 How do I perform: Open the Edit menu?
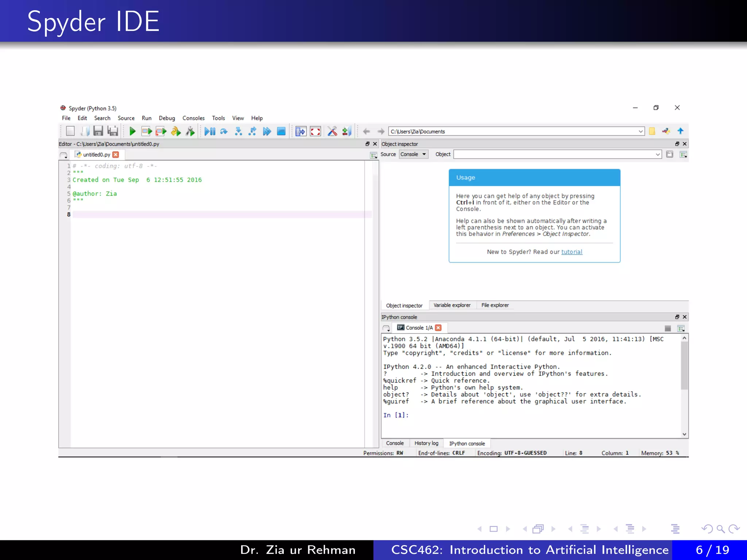[x=82, y=118]
